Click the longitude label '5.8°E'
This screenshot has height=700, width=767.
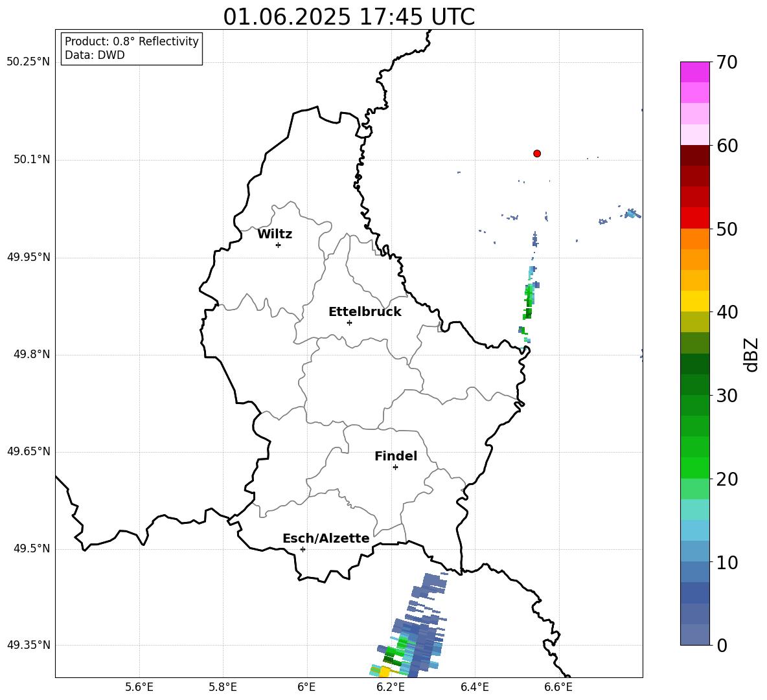(x=223, y=687)
